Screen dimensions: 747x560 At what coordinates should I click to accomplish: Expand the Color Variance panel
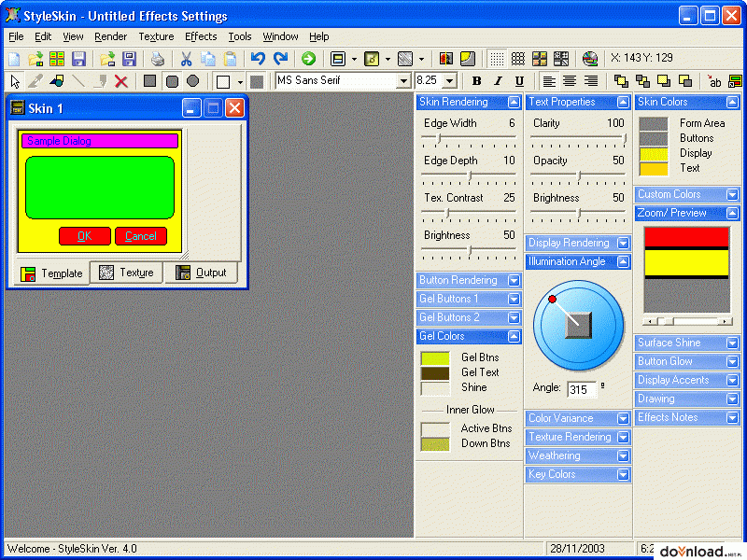[x=623, y=418]
